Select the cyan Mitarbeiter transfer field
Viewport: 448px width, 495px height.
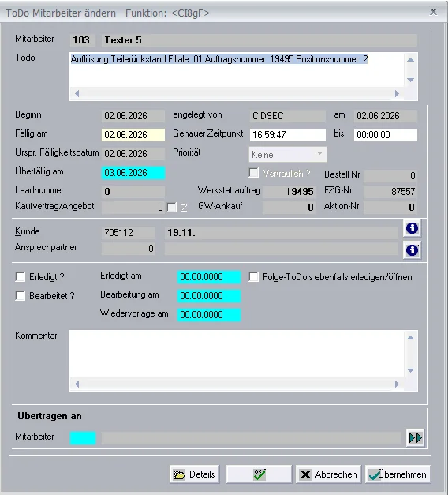tap(83, 438)
